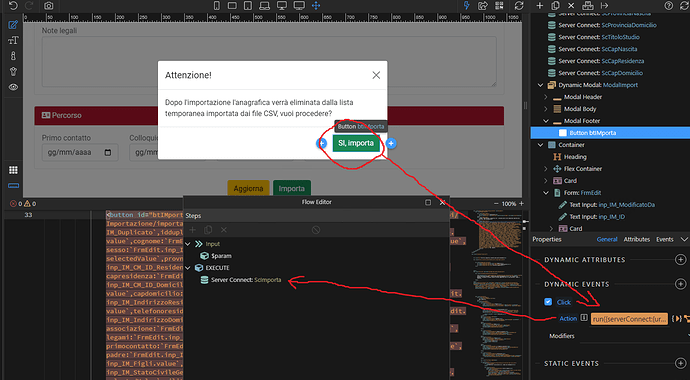Select Server Connect ScImporta step

(x=246, y=280)
